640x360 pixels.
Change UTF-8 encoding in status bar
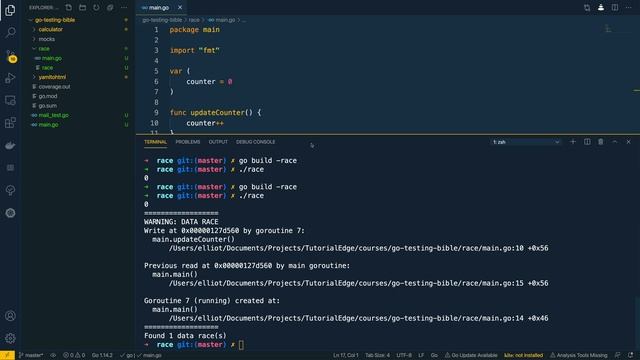pos(404,355)
